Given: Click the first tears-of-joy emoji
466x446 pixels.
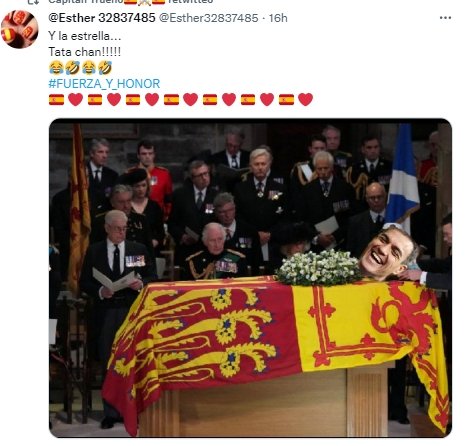Looking at the screenshot, I should click(56, 68).
